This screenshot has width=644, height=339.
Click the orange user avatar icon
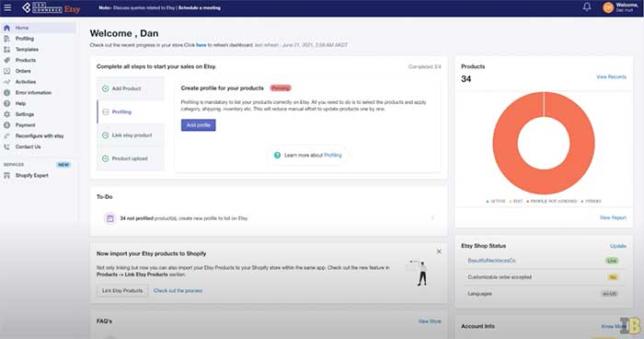click(608, 7)
